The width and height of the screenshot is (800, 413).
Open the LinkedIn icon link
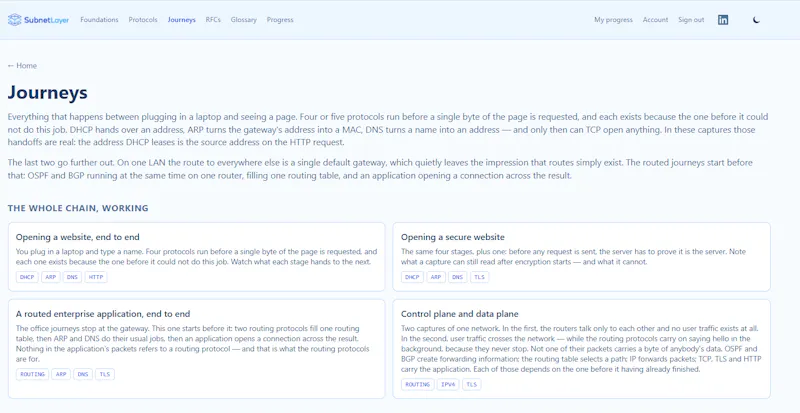tap(723, 20)
